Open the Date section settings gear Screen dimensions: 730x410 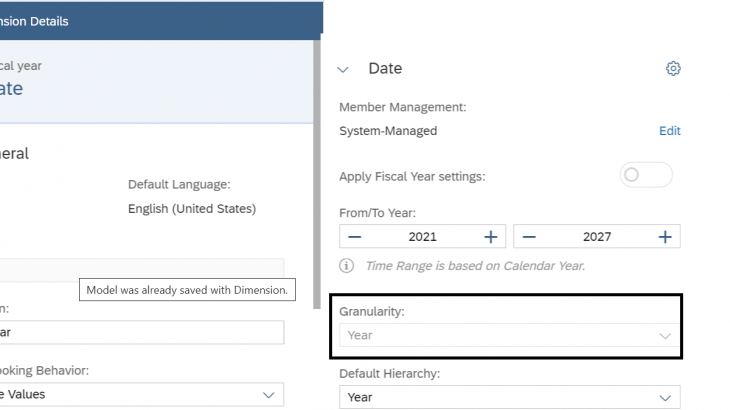tap(673, 69)
